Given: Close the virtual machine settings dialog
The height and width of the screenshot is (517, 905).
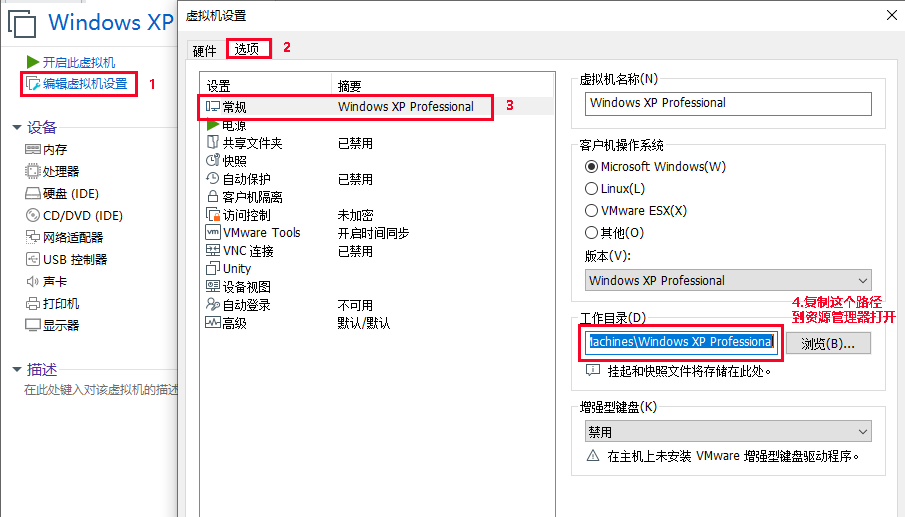Looking at the screenshot, I should click(892, 15).
